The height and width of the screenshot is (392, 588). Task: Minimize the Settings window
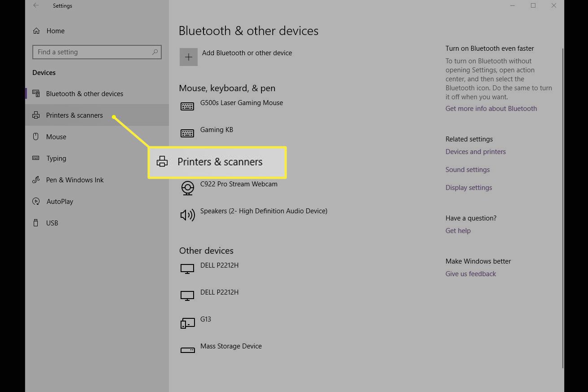coord(513,6)
